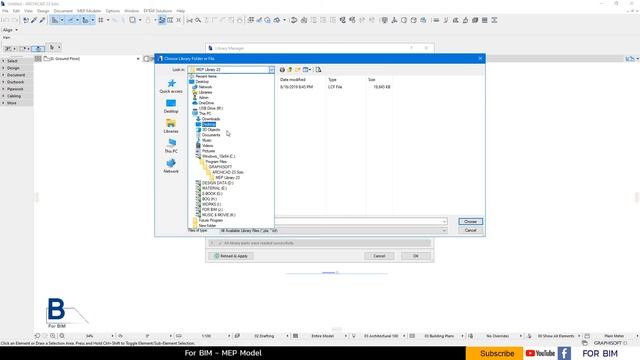640x360 pixels.
Task: Select FOR BIM (J:) drive in list
Action: [212, 209]
